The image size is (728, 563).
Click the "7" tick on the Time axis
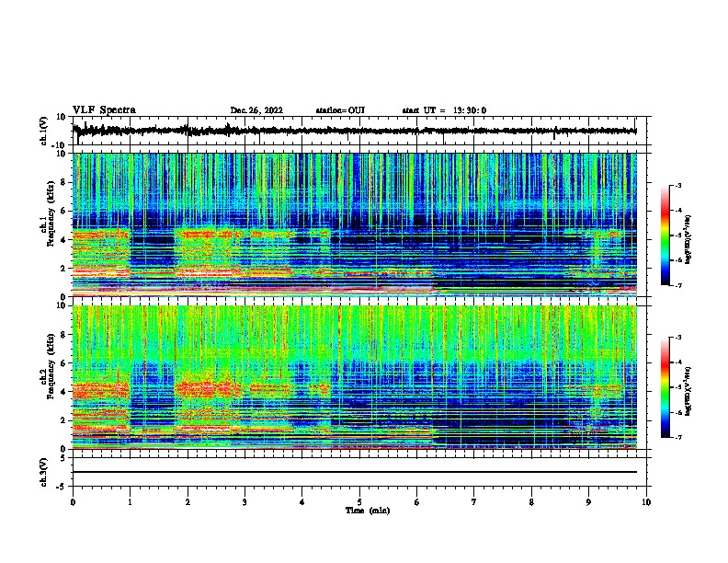coord(474,502)
